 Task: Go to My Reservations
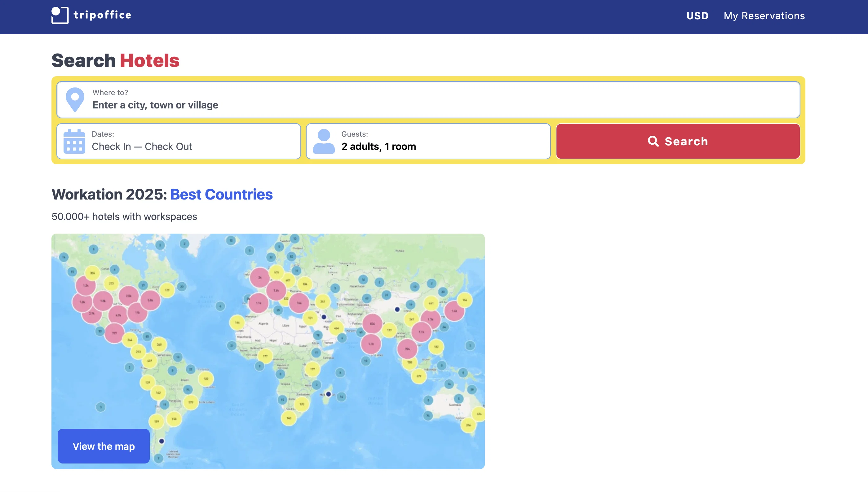pos(764,16)
